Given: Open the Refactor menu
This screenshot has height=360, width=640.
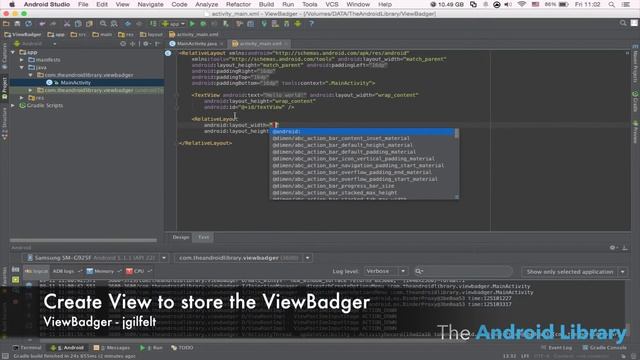Looking at the screenshot, I should (x=238, y=4).
